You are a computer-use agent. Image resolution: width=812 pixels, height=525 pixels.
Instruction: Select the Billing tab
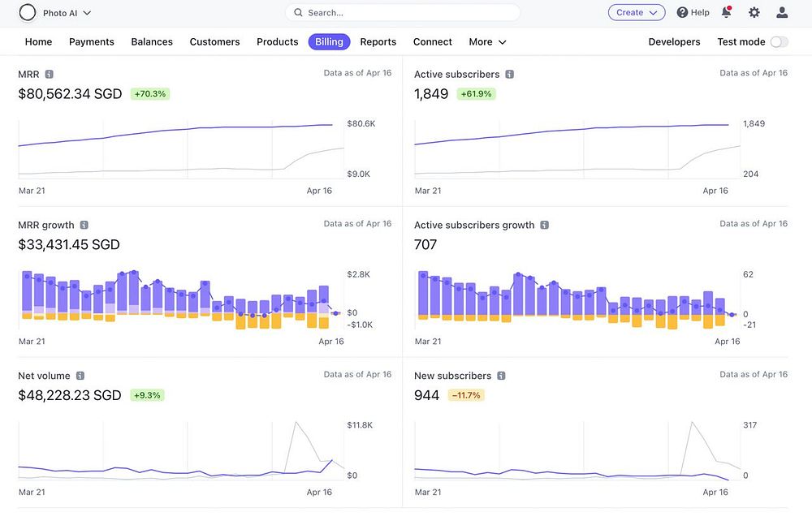pos(330,42)
